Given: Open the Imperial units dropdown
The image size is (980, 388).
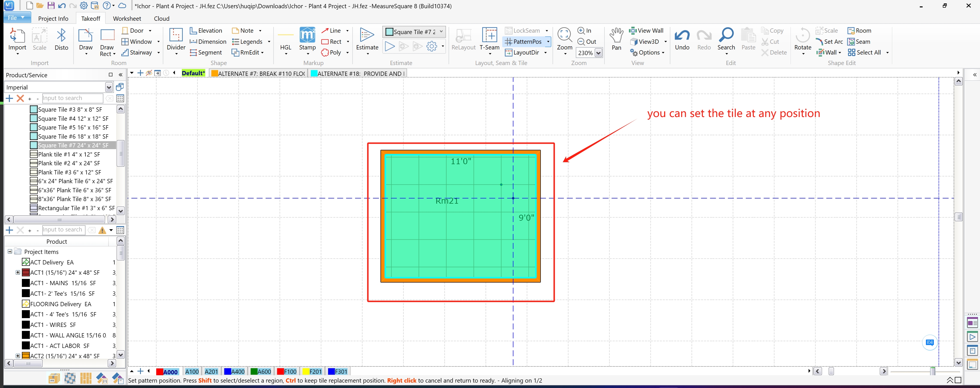Looking at the screenshot, I should (109, 87).
